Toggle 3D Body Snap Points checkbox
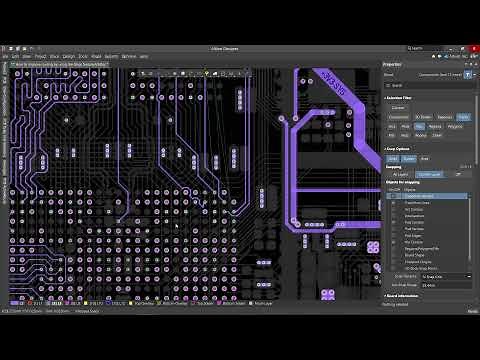The height and width of the screenshot is (360, 480). [394, 268]
